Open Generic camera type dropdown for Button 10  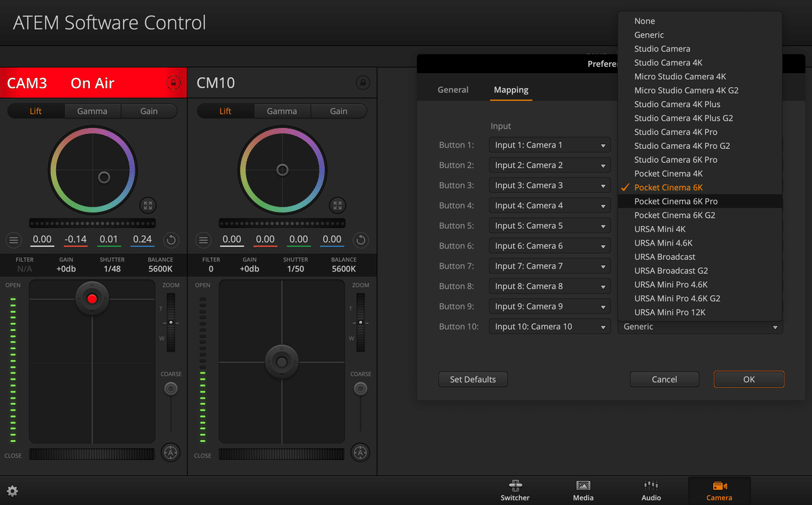coord(700,326)
